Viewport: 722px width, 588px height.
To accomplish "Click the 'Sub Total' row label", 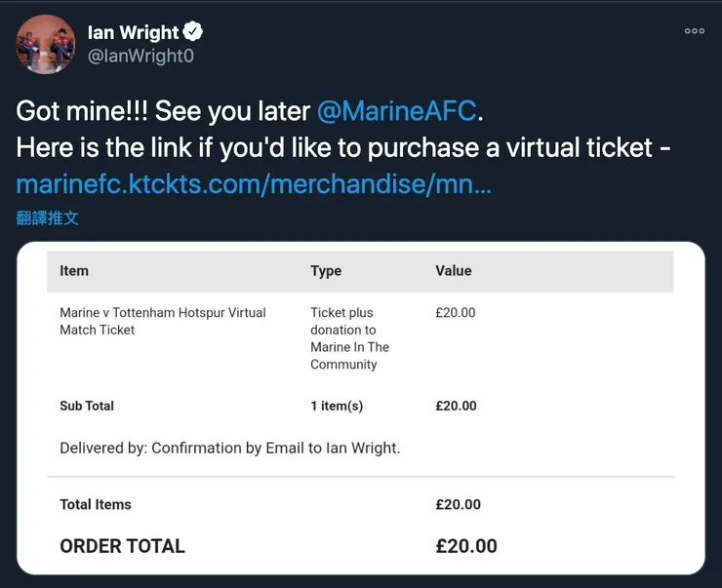I will tap(87, 406).
